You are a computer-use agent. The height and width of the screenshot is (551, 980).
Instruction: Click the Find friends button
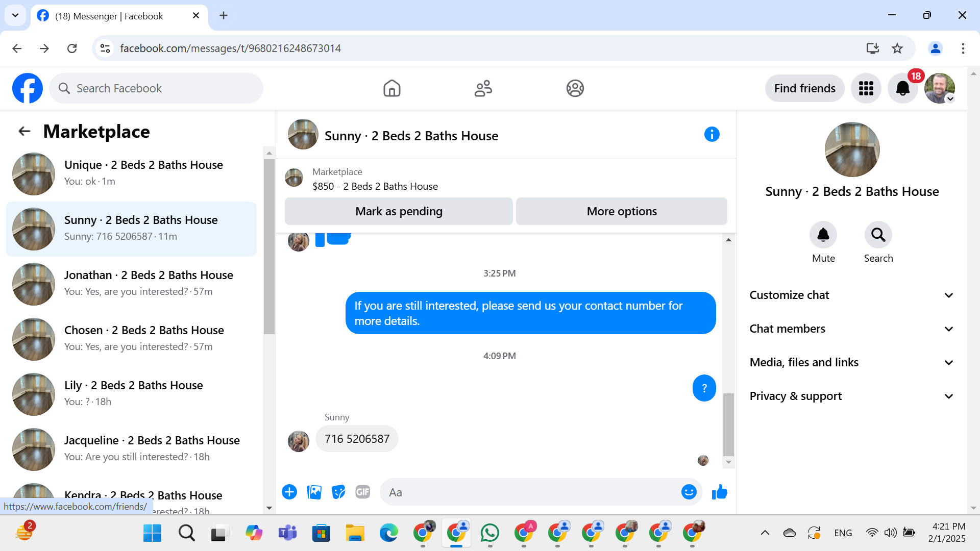[x=804, y=88]
